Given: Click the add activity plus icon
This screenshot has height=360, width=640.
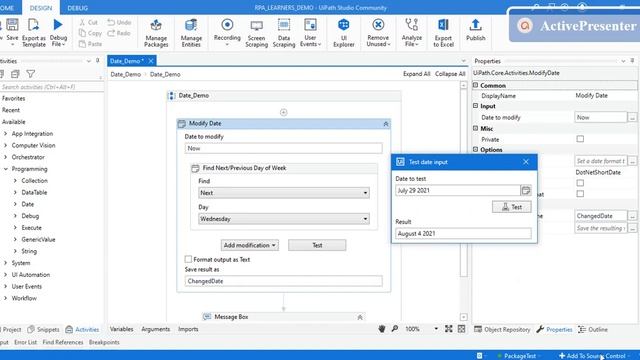Looking at the screenshot, I should 283,112.
